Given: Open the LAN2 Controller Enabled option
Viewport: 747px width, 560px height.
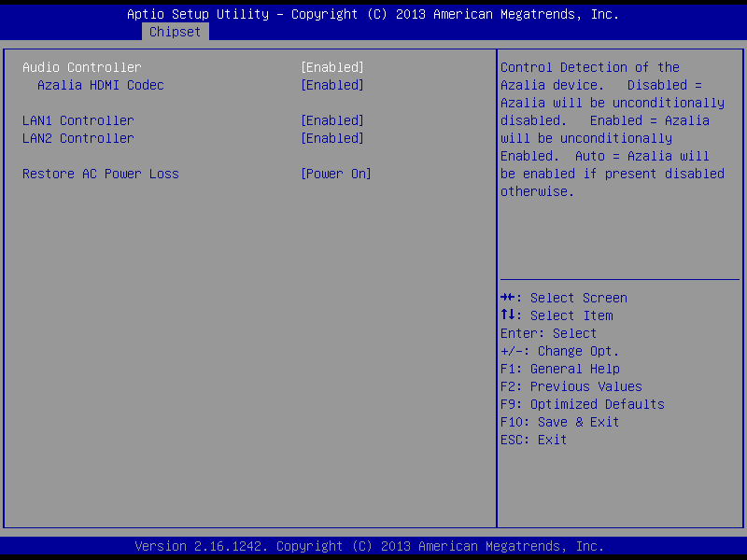Looking at the screenshot, I should click(x=331, y=138).
